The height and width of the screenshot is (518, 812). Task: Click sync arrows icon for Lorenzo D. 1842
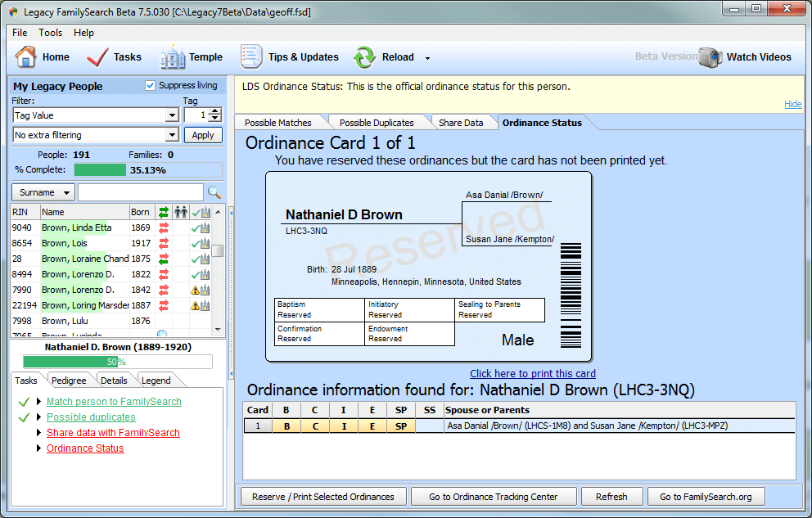(164, 290)
